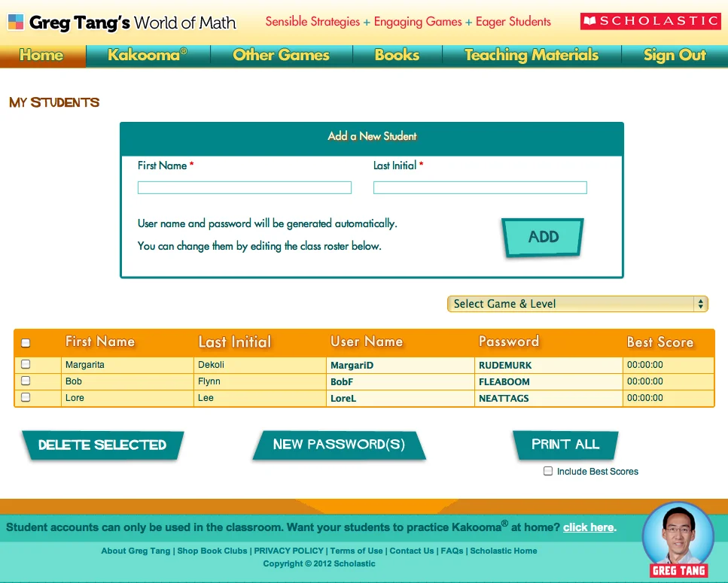This screenshot has width=728, height=583.
Task: Open the Books menu item
Action: pyautogui.click(x=397, y=55)
